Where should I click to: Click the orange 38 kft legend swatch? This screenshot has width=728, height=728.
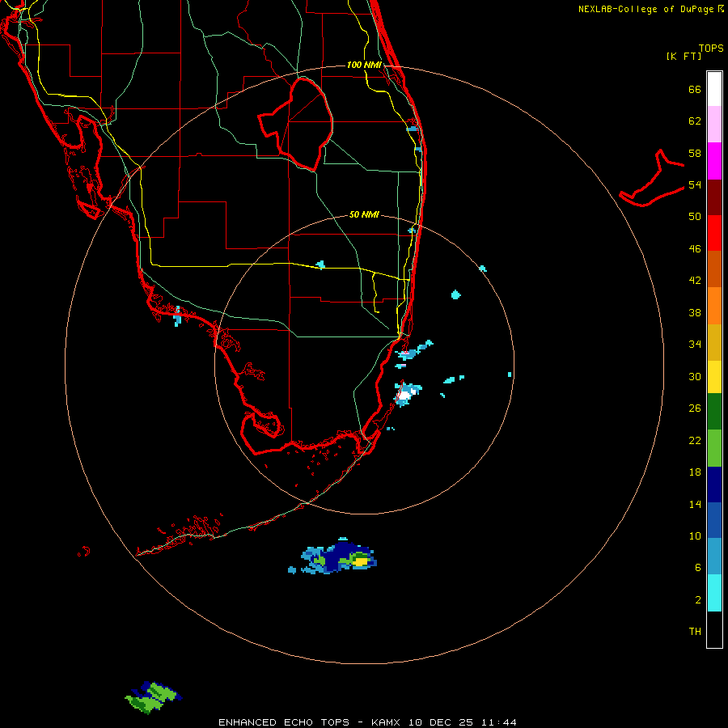714,306
